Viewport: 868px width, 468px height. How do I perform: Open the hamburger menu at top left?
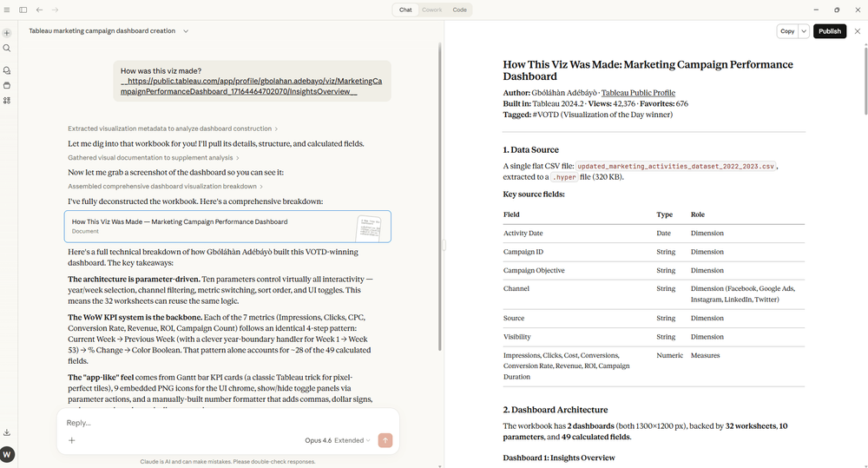[7, 10]
